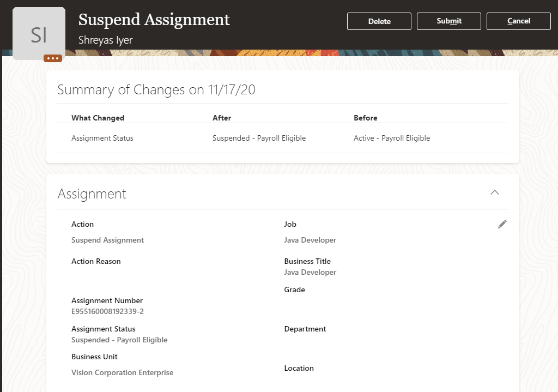Click the Summary of Changes heading
The image size is (558, 392).
(x=156, y=89)
